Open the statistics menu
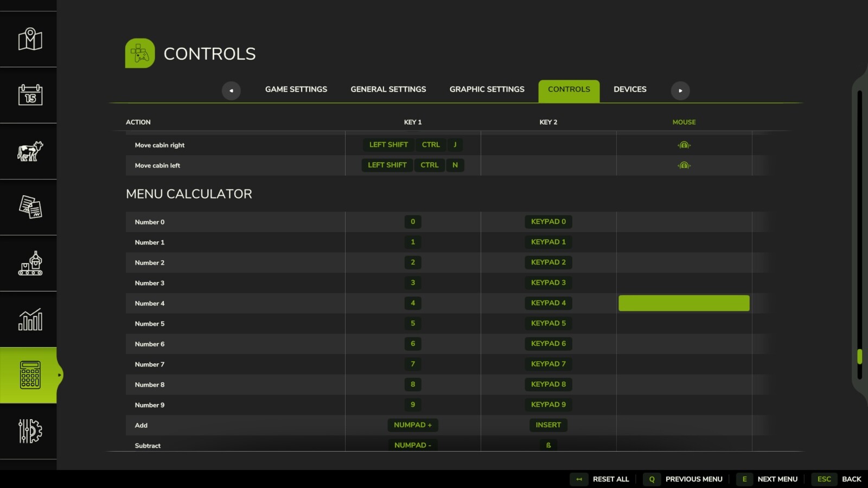 tap(29, 320)
